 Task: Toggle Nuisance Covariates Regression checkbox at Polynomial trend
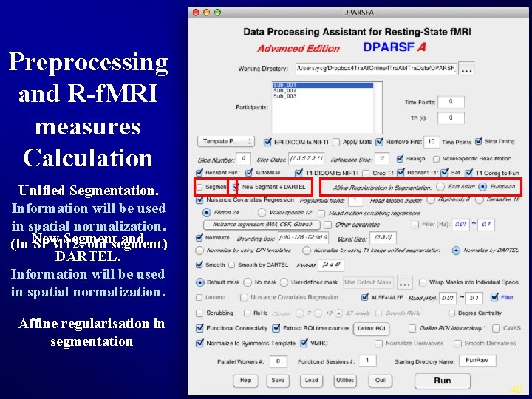[x=199, y=199]
